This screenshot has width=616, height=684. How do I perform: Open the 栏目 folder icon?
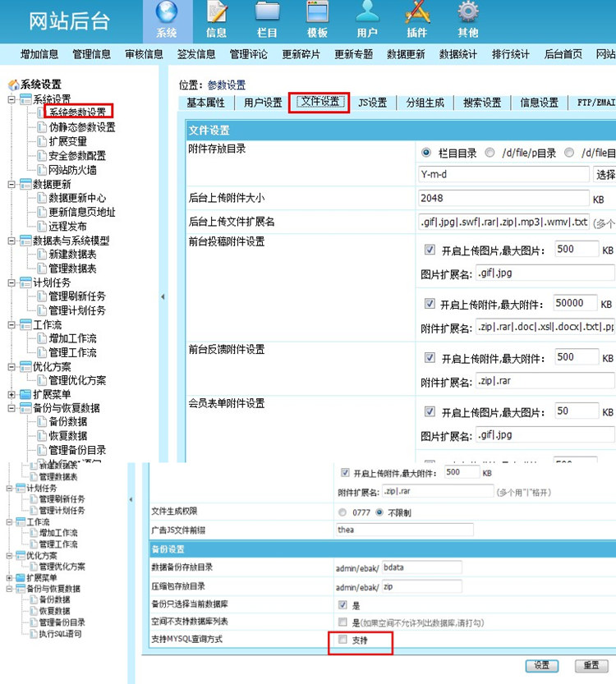pyautogui.click(x=267, y=14)
